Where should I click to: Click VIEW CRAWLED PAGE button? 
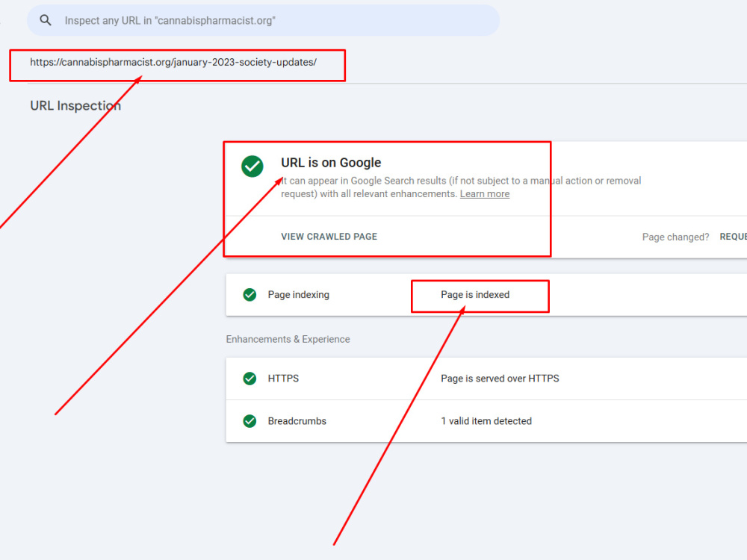(x=329, y=237)
